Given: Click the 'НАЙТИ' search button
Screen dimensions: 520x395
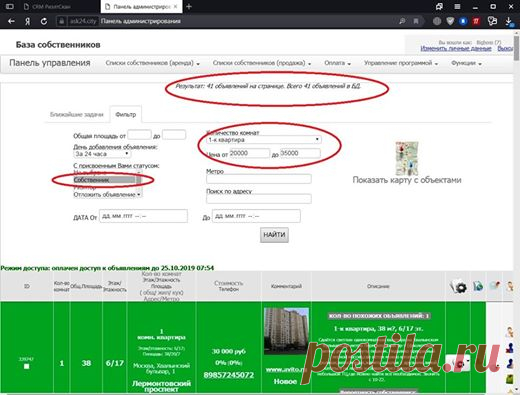Looking at the screenshot, I should 274,235.
